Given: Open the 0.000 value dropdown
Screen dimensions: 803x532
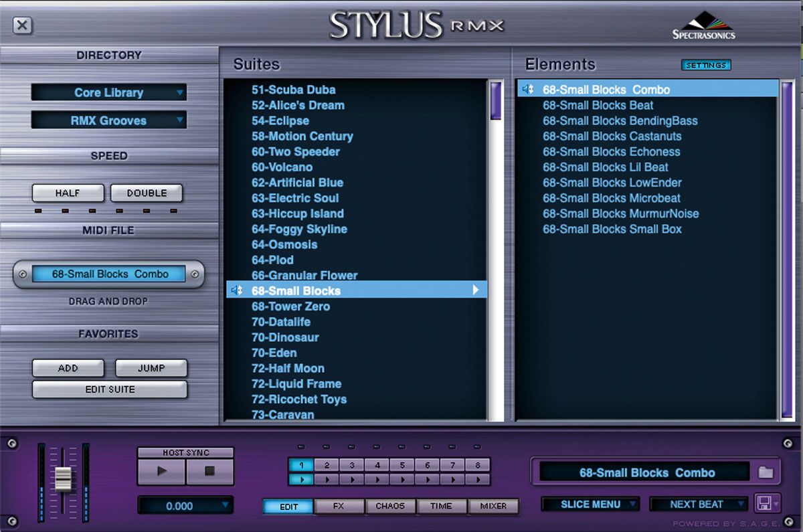Looking at the screenshot, I should (x=185, y=506).
